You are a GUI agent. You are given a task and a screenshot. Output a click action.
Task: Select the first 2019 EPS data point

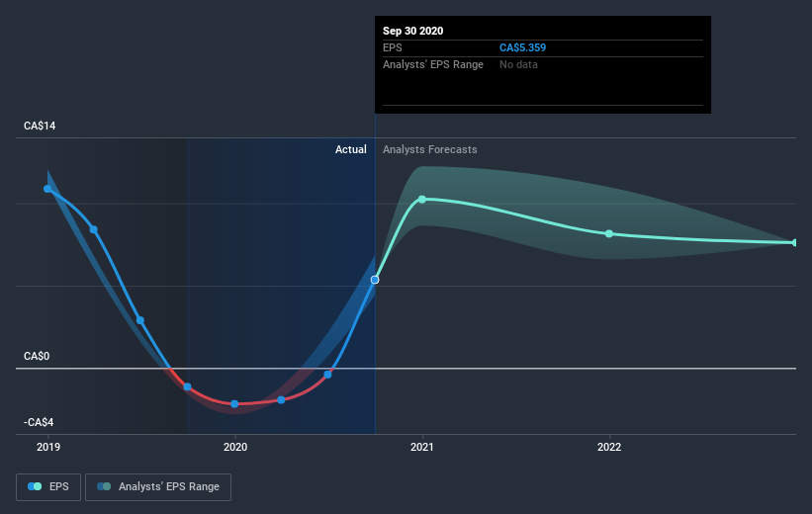pos(47,189)
